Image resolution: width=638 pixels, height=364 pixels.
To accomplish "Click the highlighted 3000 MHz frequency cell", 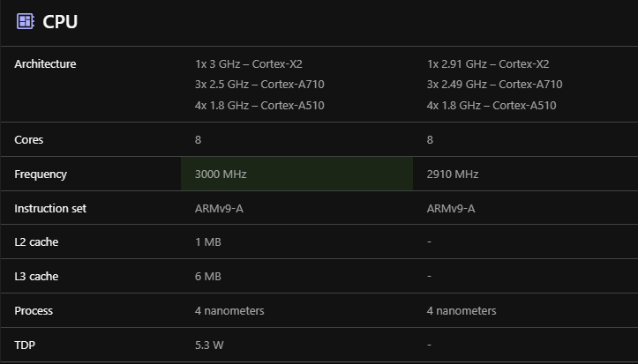I will (x=296, y=175).
